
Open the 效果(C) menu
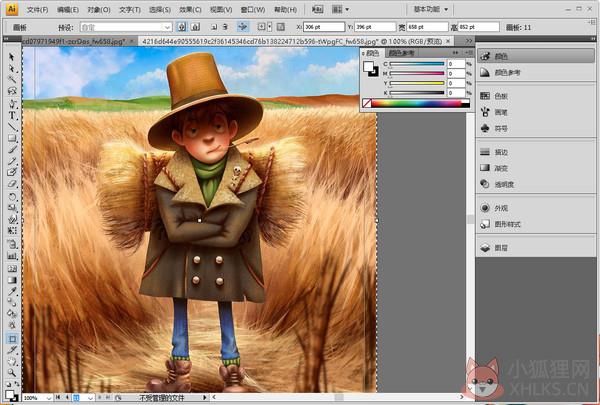[x=190, y=10]
